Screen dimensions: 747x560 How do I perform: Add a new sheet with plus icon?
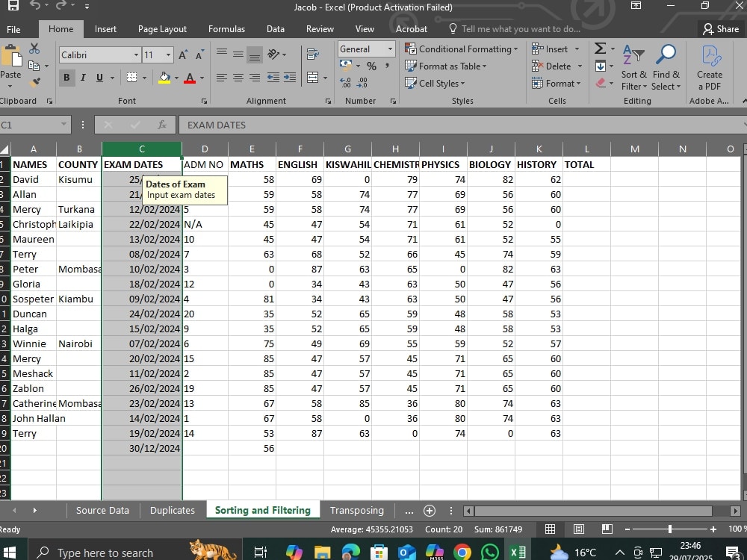[x=430, y=511]
